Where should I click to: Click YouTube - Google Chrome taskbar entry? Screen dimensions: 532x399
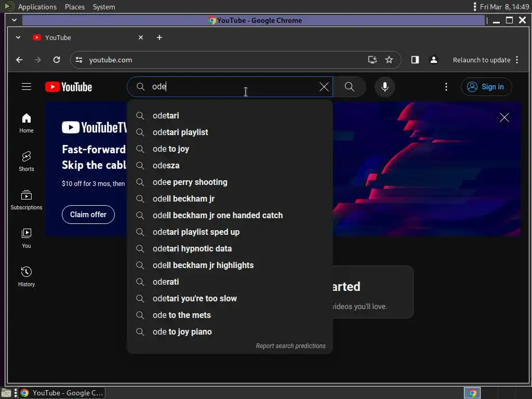click(61, 393)
